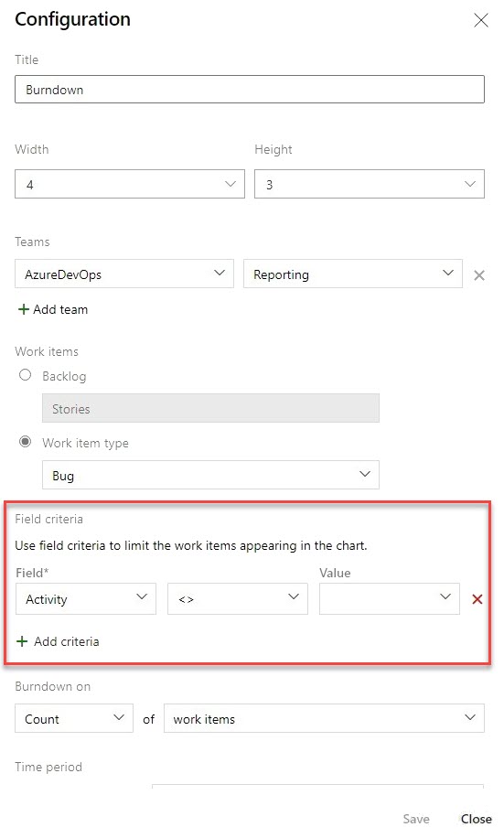This screenshot has width=504, height=838.
Task: Open the Height dropdown showing 3
Action: (370, 185)
